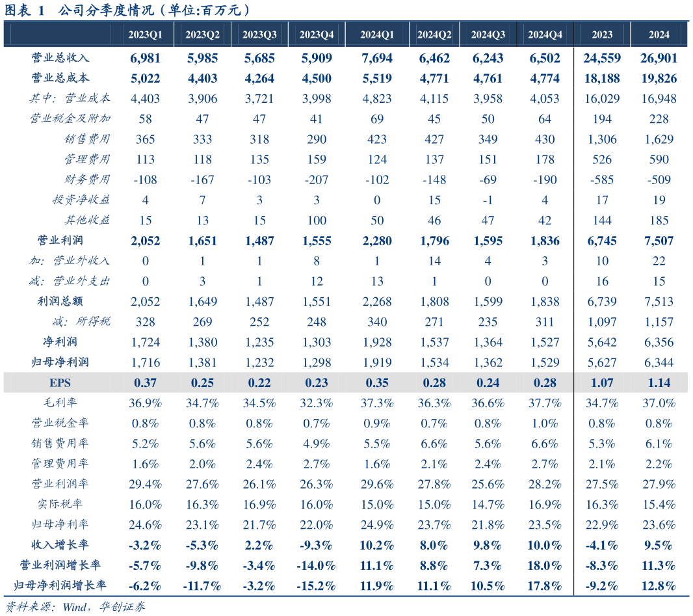Screen dimensions: 693x616
Task: Select the 2023 operating profit value 6,745
Action: tap(602, 241)
